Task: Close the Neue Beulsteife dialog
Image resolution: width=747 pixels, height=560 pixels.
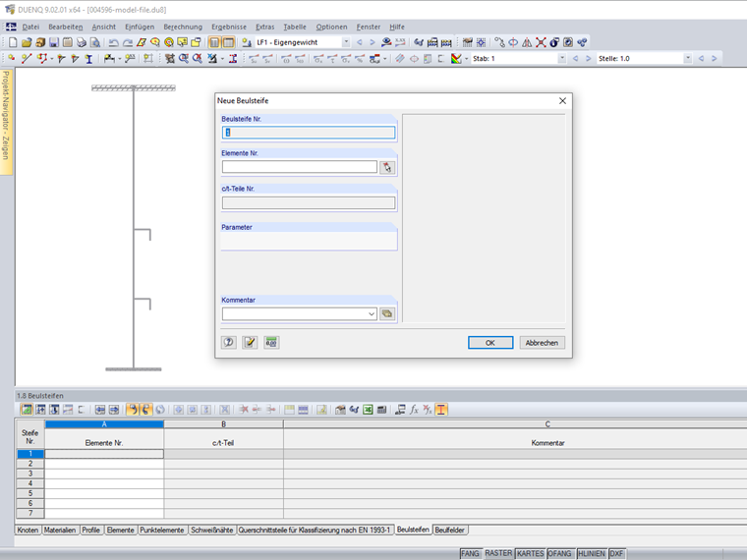Action: [x=562, y=101]
